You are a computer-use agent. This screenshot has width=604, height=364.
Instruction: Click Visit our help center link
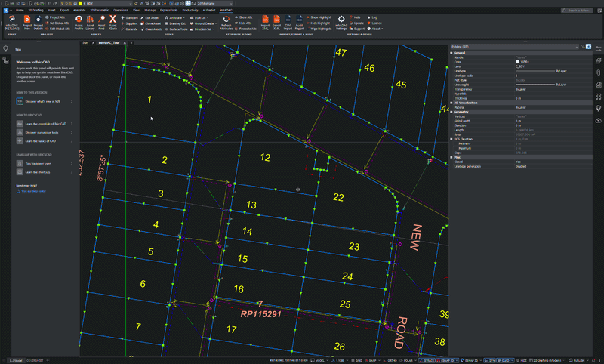click(33, 191)
